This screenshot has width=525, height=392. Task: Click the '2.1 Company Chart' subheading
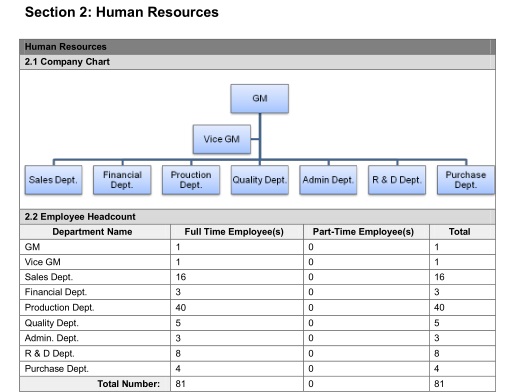67,62
